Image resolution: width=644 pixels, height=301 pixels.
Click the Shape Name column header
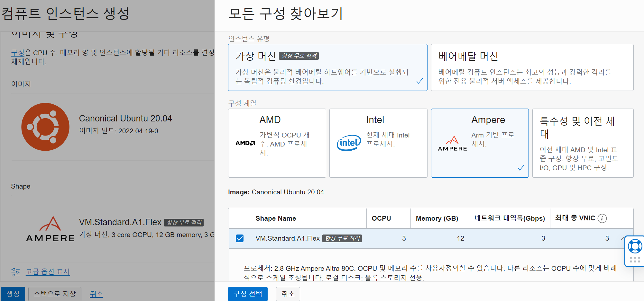(x=276, y=218)
